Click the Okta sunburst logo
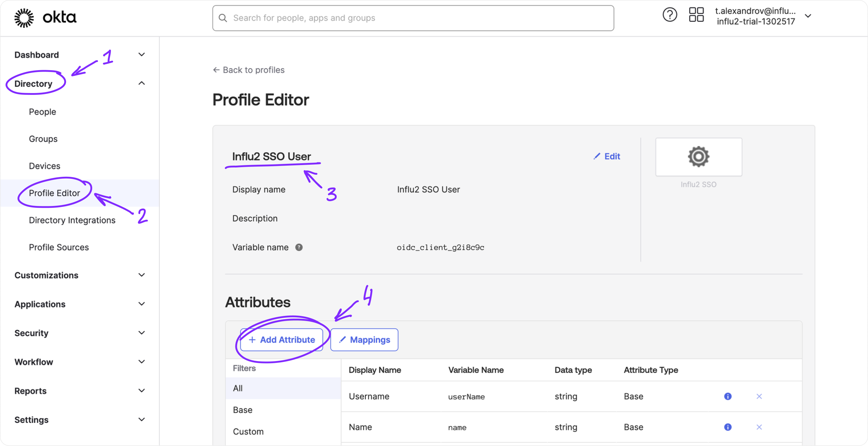The image size is (868, 446). (24, 18)
